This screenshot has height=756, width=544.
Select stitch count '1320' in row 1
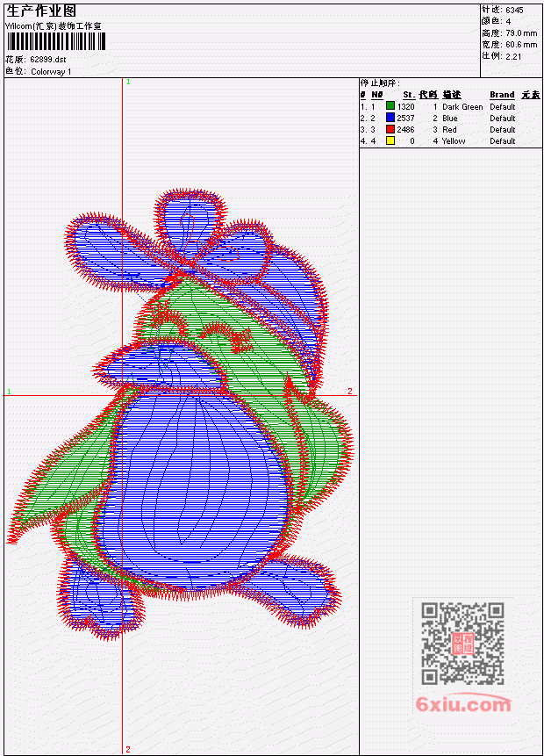point(405,106)
